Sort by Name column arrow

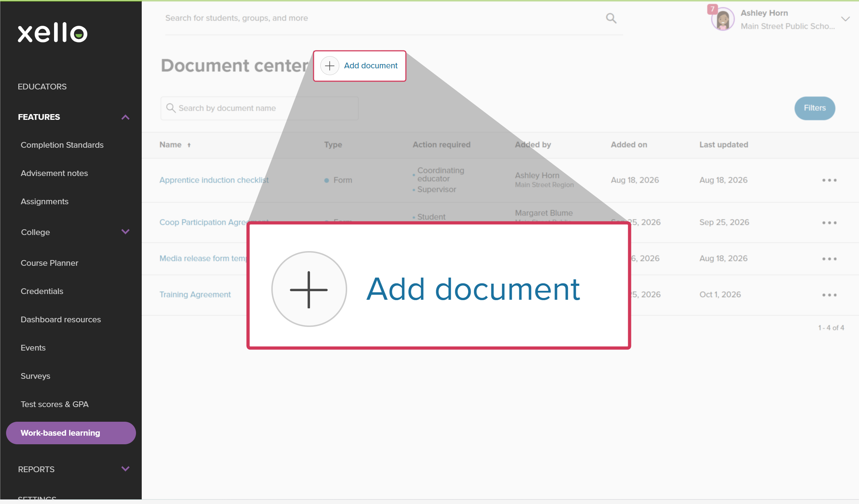189,145
